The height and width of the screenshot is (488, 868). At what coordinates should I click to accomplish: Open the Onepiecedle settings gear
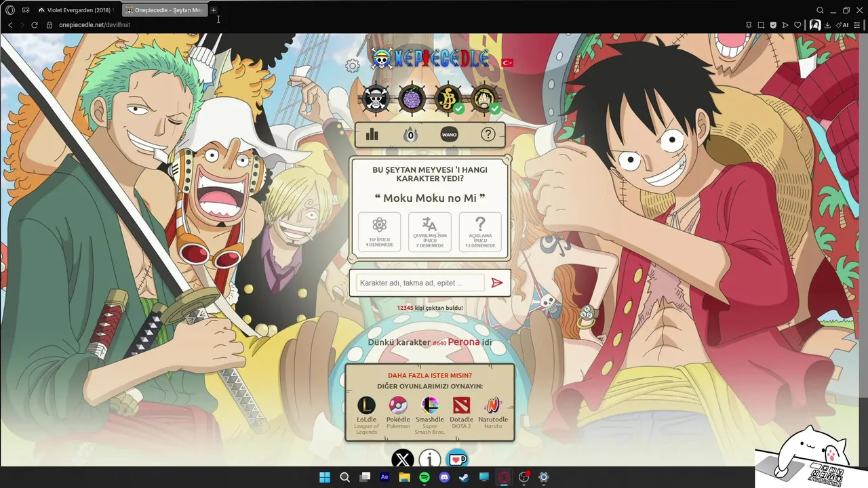tap(353, 66)
